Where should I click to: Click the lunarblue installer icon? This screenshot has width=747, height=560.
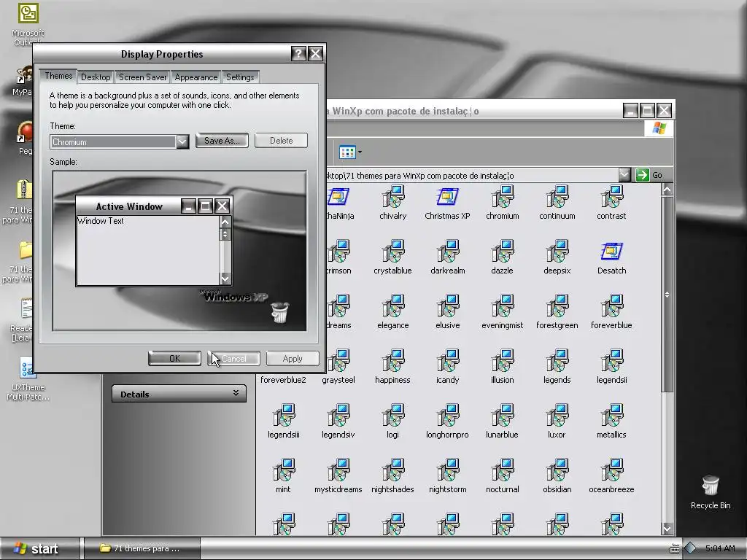502,416
